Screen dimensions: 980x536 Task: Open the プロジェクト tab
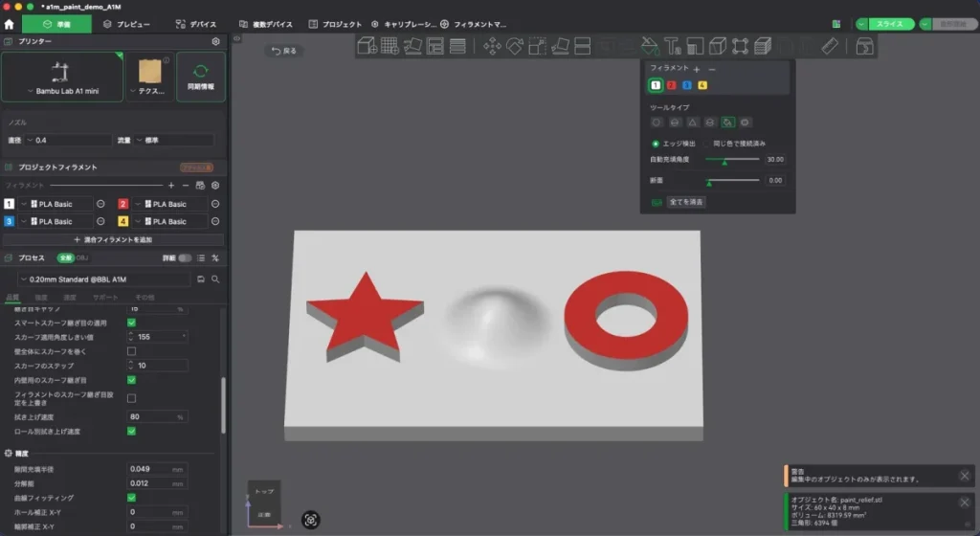pyautogui.click(x=335, y=24)
